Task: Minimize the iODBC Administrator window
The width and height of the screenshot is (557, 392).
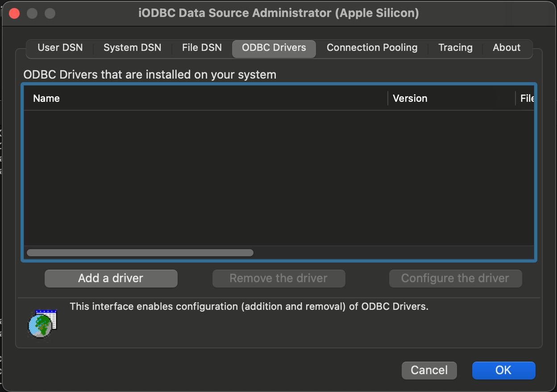Action: coord(32,13)
